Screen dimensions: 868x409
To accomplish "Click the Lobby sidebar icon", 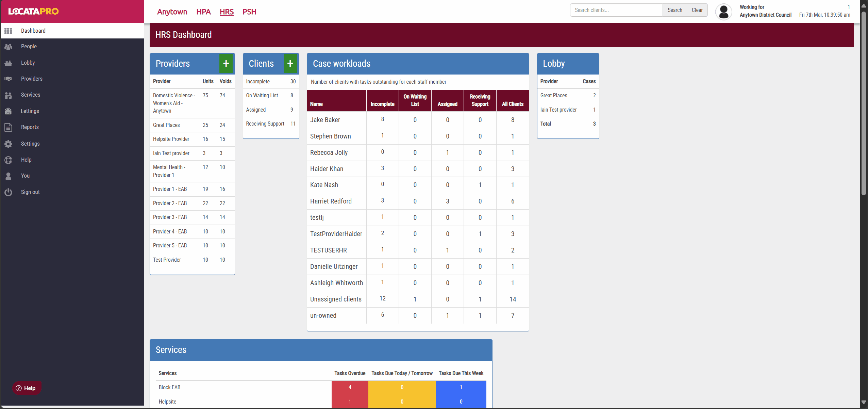I will (x=8, y=63).
